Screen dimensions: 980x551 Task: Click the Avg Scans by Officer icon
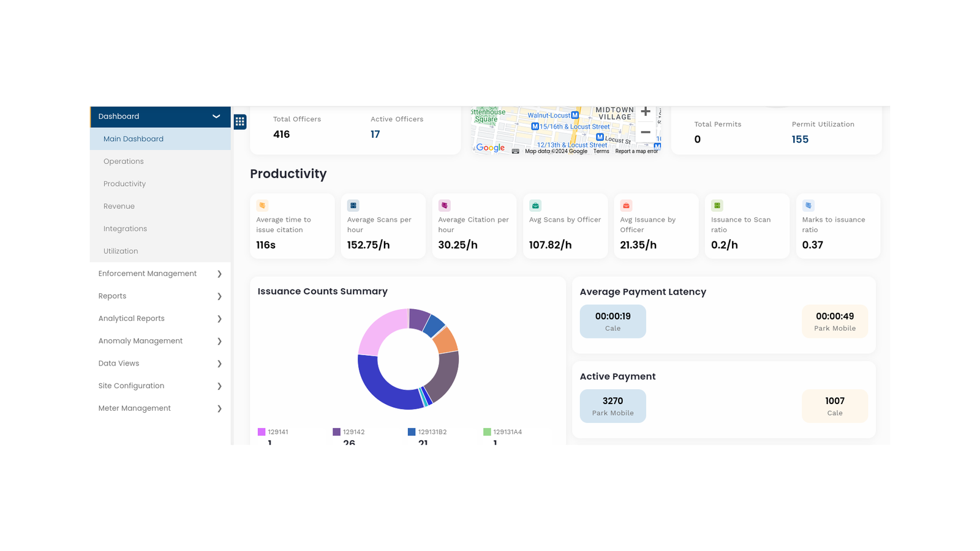[x=535, y=206]
